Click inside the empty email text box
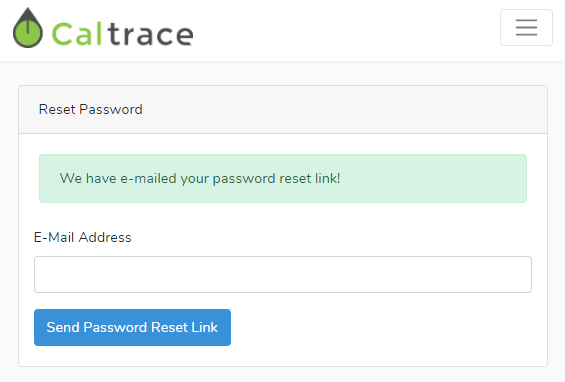 coord(283,275)
